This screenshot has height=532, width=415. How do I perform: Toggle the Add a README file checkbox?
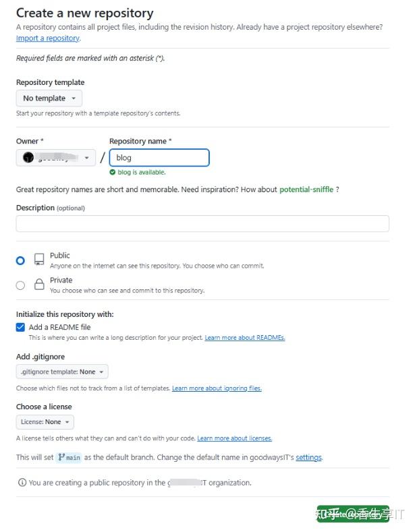[x=20, y=327]
